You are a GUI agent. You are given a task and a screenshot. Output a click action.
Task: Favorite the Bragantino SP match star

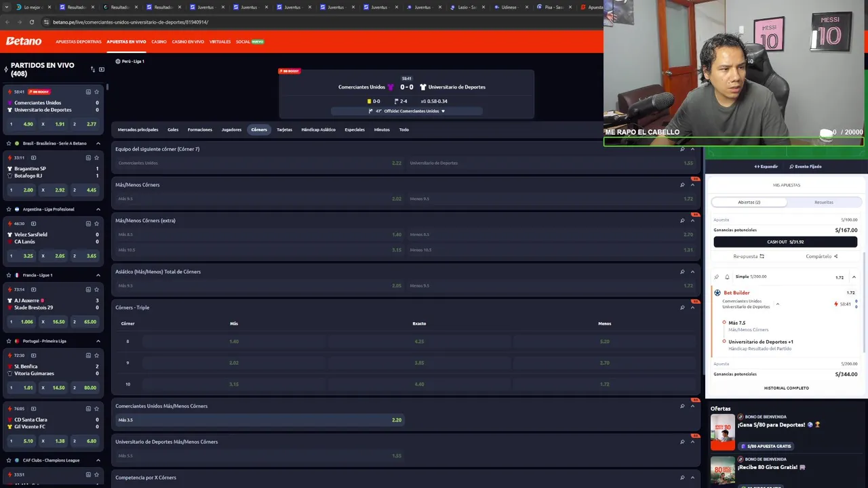click(x=97, y=157)
